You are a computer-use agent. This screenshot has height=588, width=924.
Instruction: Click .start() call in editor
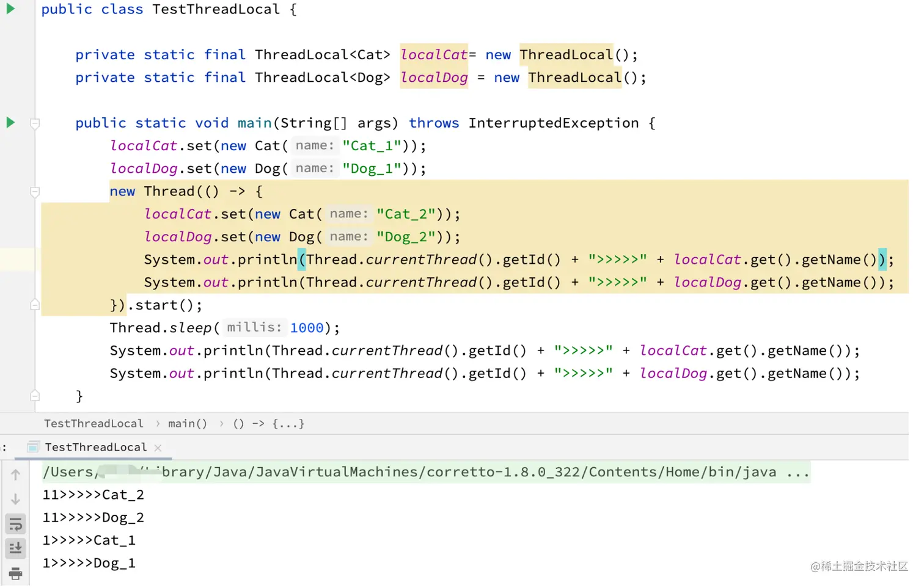pyautogui.click(x=164, y=305)
